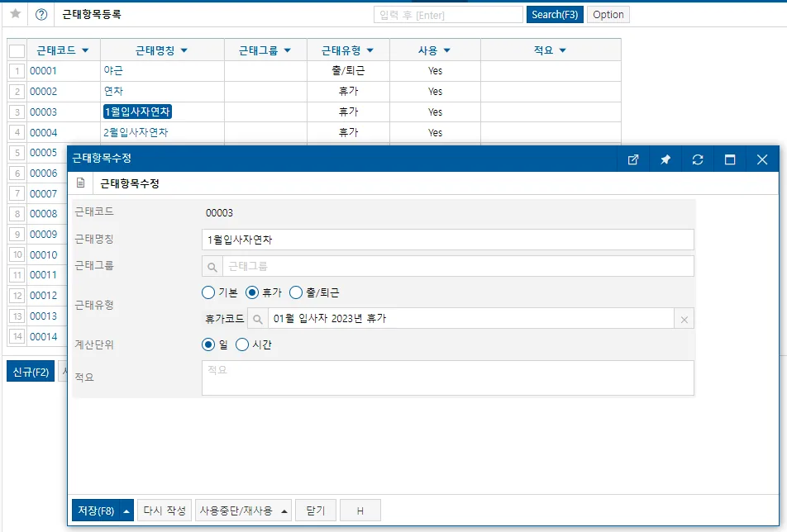This screenshot has height=532, width=787.
Task: Open the 근태코드 column filter arrow
Action: point(85,50)
